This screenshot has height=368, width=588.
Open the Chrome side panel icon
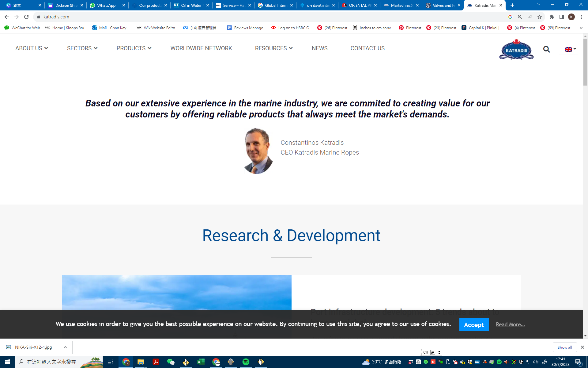(561, 17)
